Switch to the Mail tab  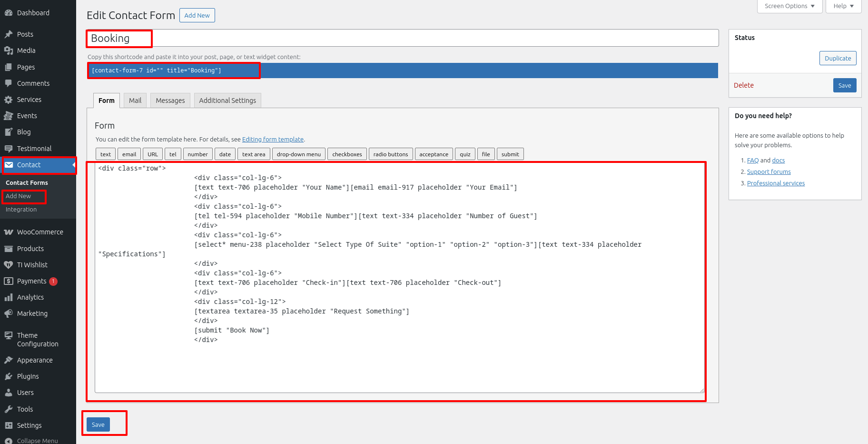coord(135,101)
